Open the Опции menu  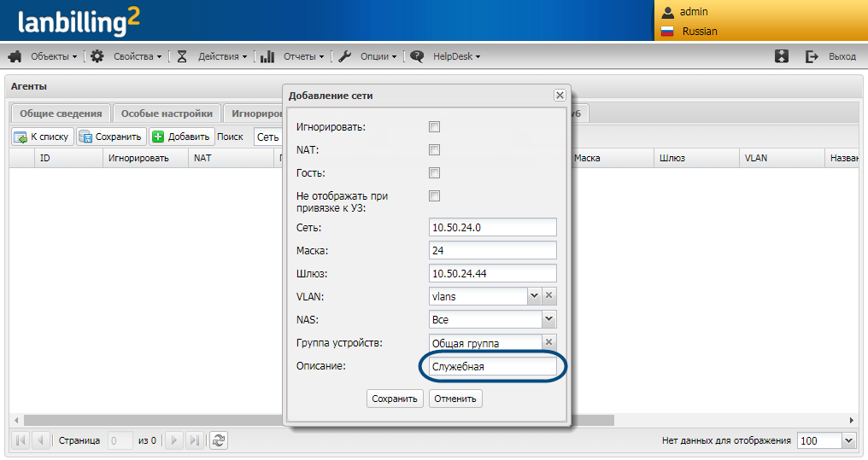pyautogui.click(x=378, y=56)
